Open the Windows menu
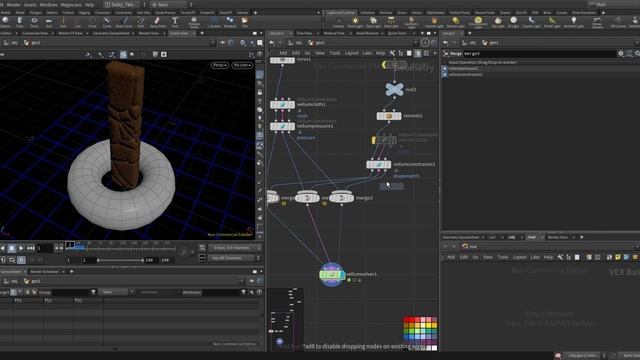The image size is (640, 360). click(49, 5)
